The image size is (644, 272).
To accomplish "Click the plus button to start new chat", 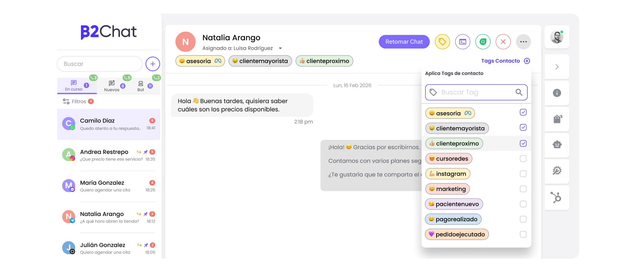I will coord(153,64).
